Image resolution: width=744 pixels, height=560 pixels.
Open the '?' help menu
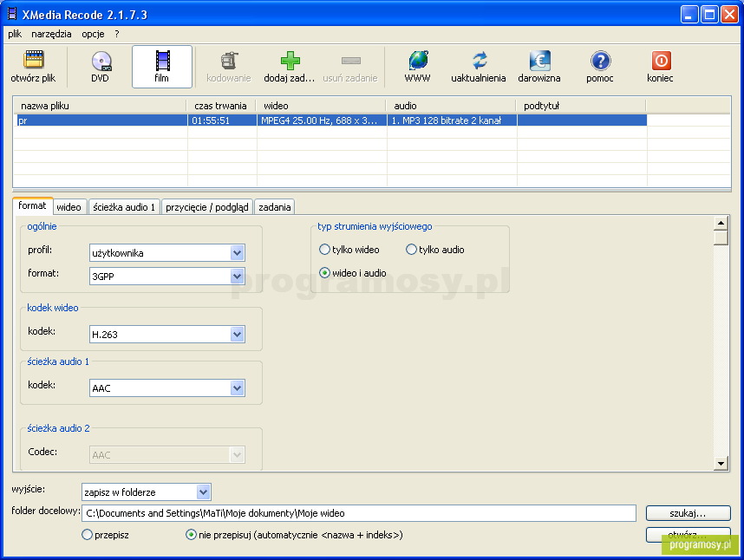[x=117, y=34]
